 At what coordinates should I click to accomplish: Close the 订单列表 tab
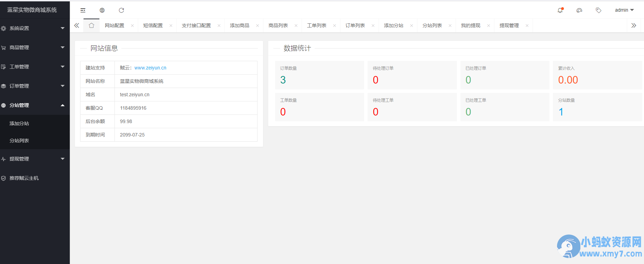(373, 26)
